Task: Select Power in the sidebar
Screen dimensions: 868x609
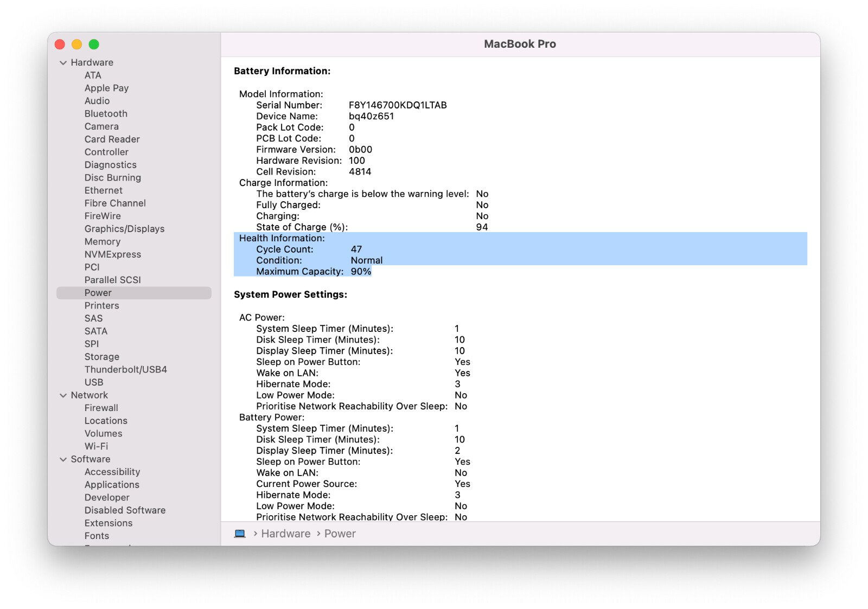Action: pyautogui.click(x=98, y=293)
